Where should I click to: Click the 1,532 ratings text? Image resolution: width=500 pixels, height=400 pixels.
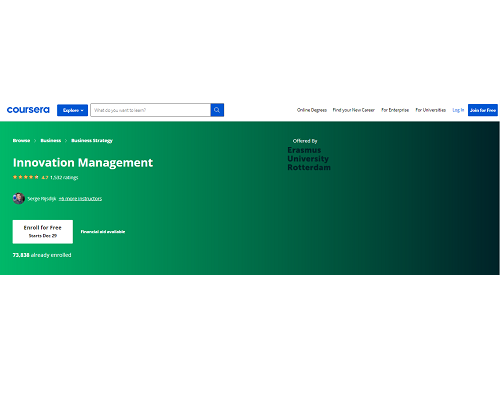64,177
